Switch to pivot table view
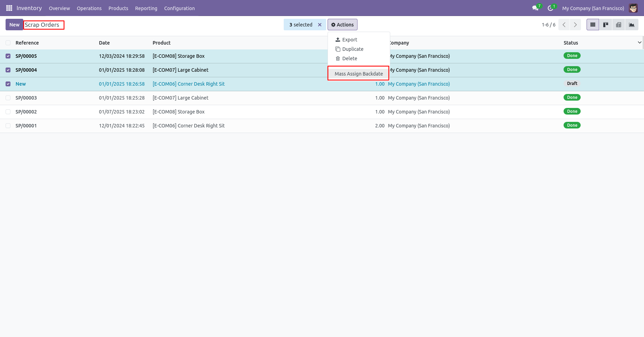 pyautogui.click(x=619, y=25)
